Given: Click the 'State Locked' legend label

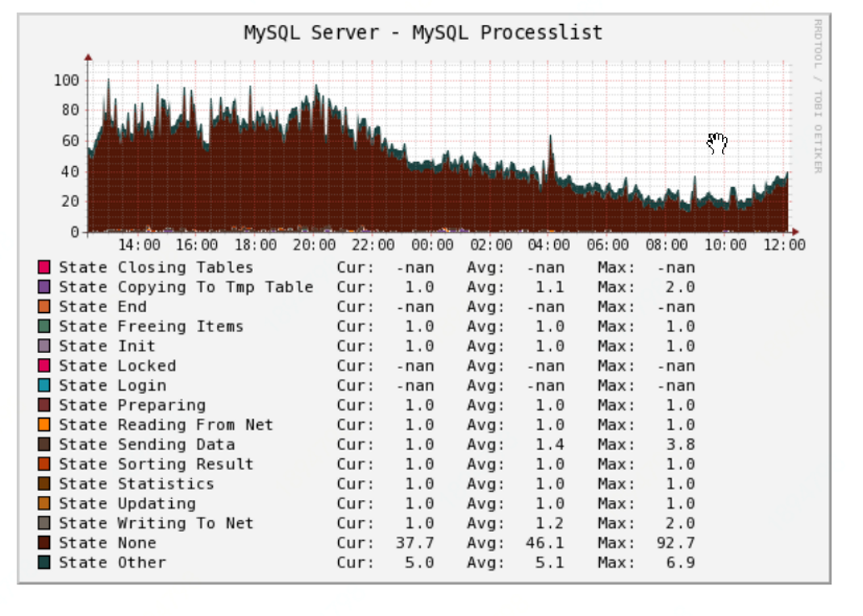Looking at the screenshot, I should click(x=117, y=366).
